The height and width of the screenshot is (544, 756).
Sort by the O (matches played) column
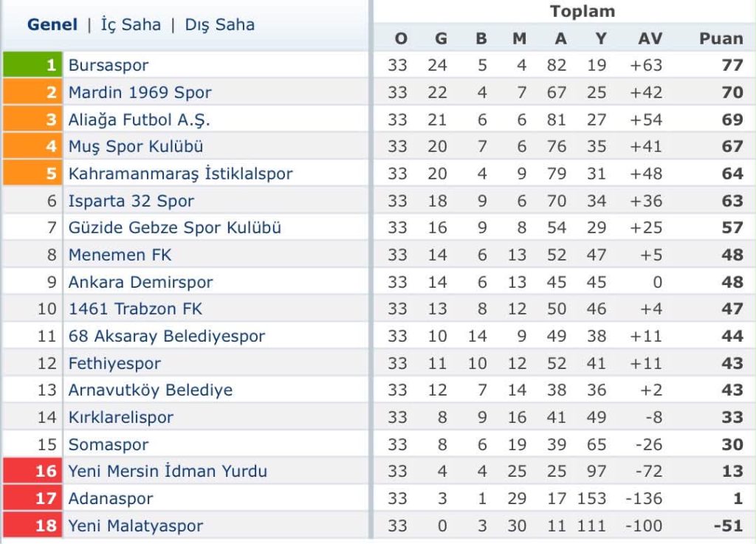click(x=399, y=38)
